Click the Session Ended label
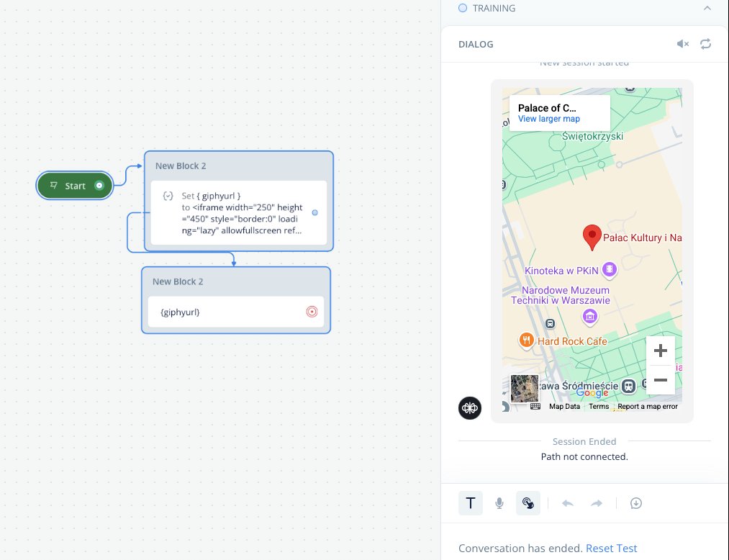This screenshot has height=560, width=729. (584, 441)
